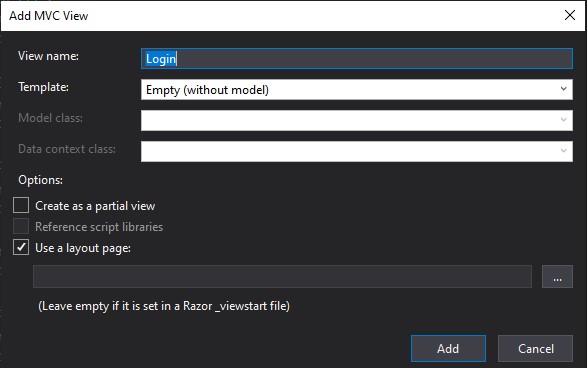The height and width of the screenshot is (368, 587).
Task: Enable Create as a partial view
Action: click(21, 206)
